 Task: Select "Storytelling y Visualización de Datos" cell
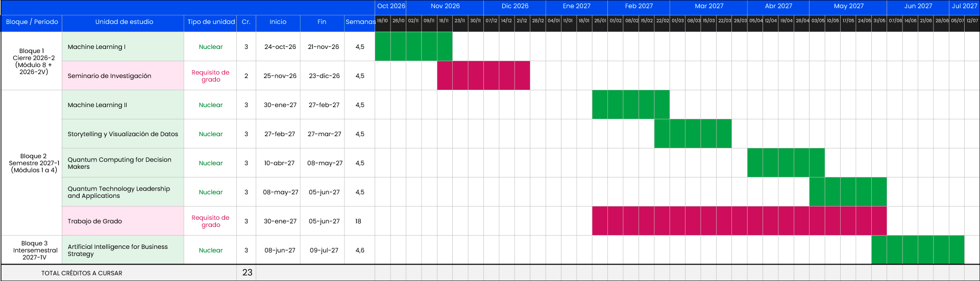pyautogui.click(x=123, y=134)
